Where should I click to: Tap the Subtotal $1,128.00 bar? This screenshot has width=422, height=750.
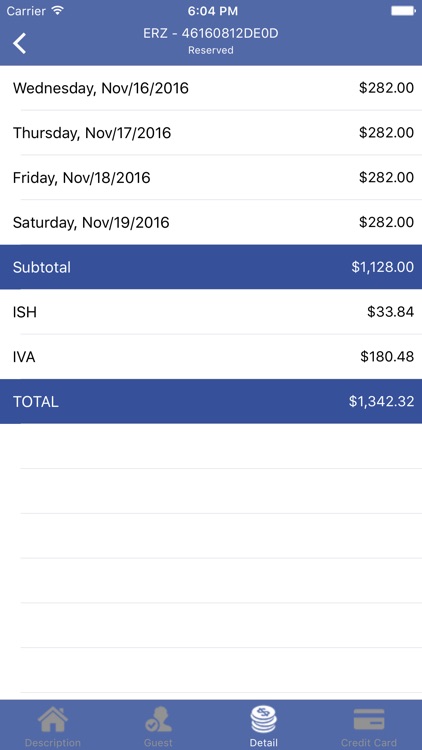(x=211, y=267)
